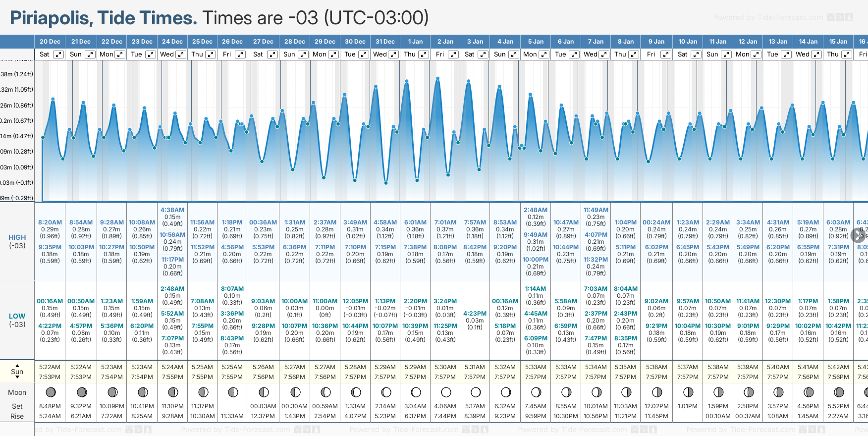Click the moon phase icon for 27 Dec

tap(264, 392)
